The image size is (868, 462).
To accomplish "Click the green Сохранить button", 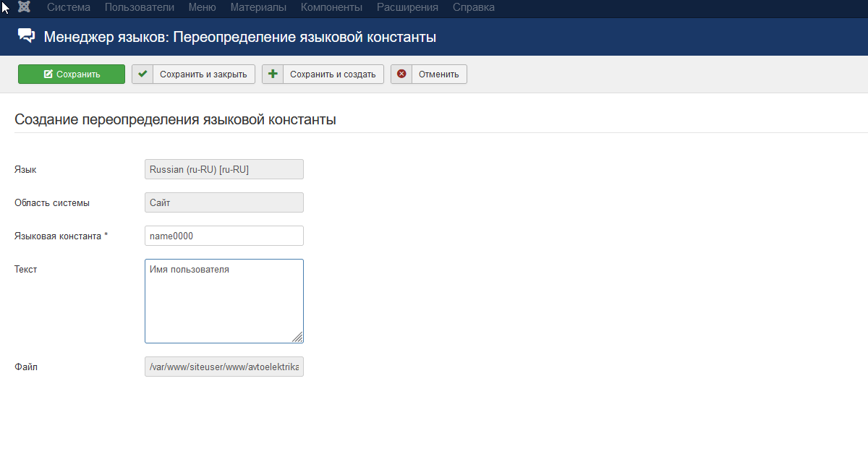I will pyautogui.click(x=72, y=74).
